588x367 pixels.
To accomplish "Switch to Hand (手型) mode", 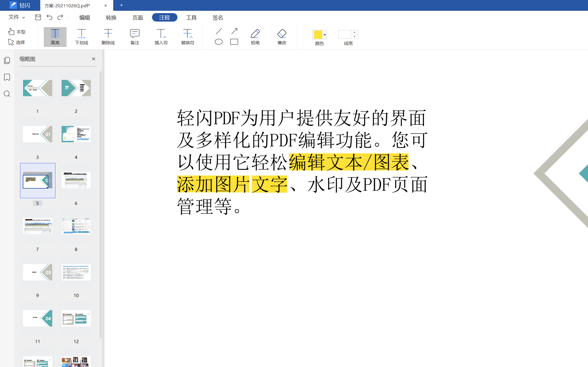I will pos(17,31).
